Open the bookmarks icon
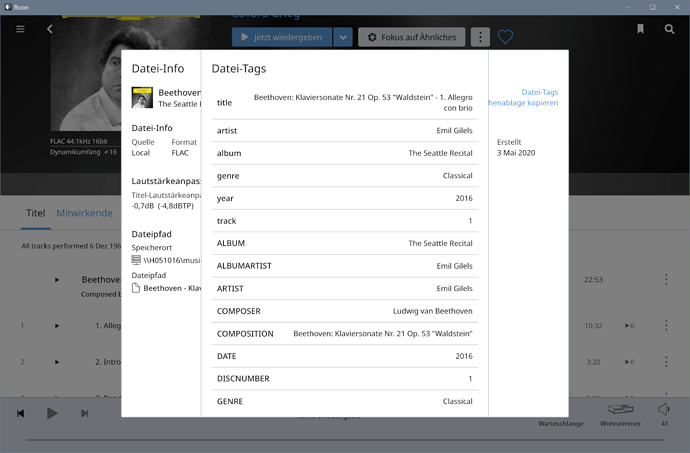Image resolution: width=690 pixels, height=453 pixels. 640,29
